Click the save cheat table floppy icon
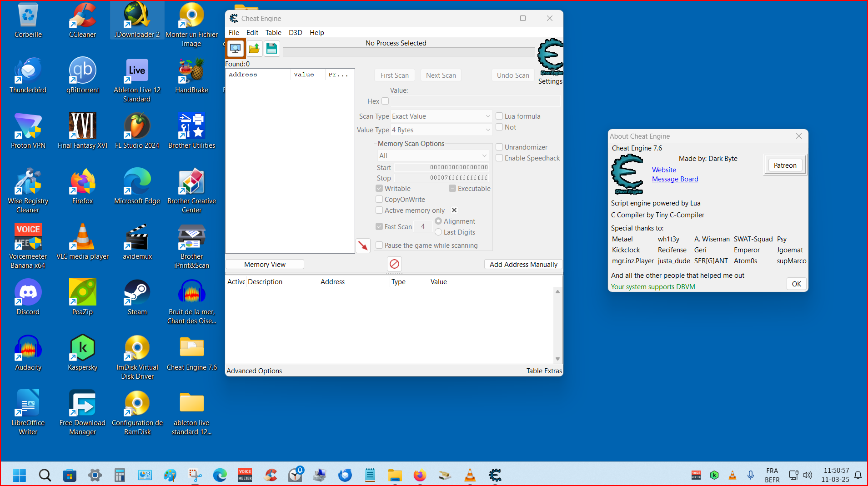This screenshot has width=868, height=486. pos(271,48)
